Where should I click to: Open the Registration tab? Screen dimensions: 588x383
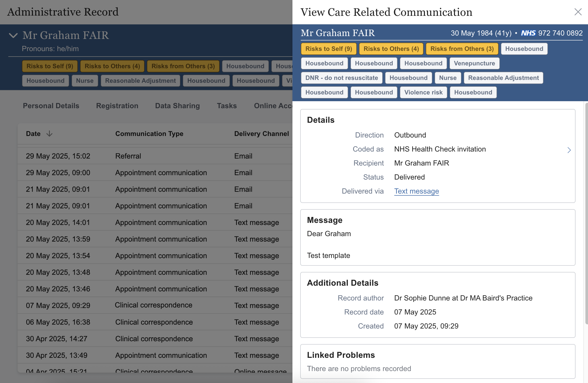click(117, 106)
